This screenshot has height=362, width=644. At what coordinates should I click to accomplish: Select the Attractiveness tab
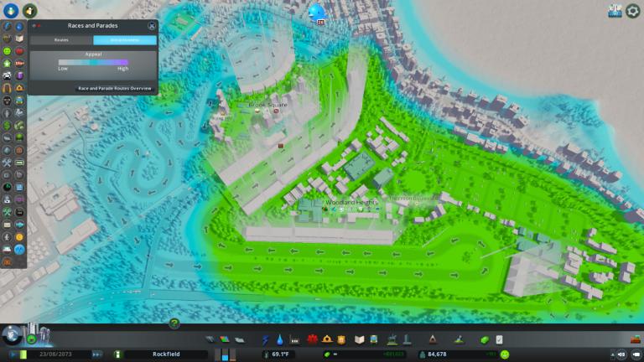pyautogui.click(x=124, y=40)
